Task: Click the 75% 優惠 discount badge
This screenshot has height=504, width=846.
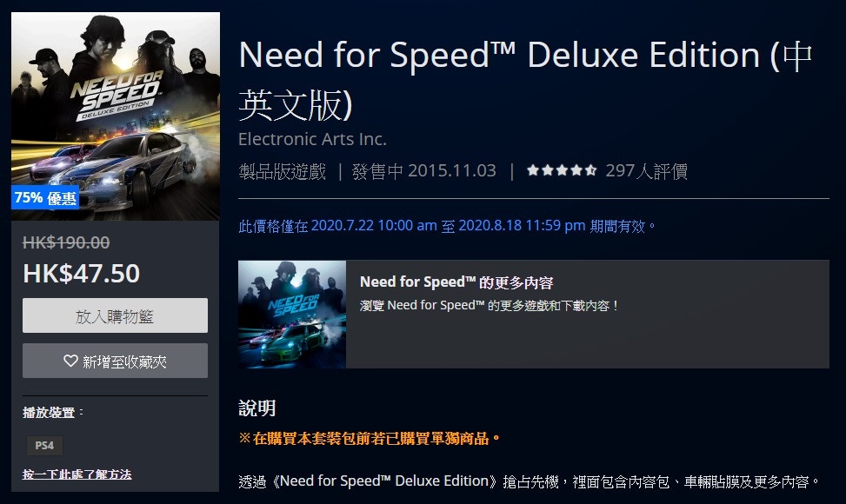Action: pos(45,198)
